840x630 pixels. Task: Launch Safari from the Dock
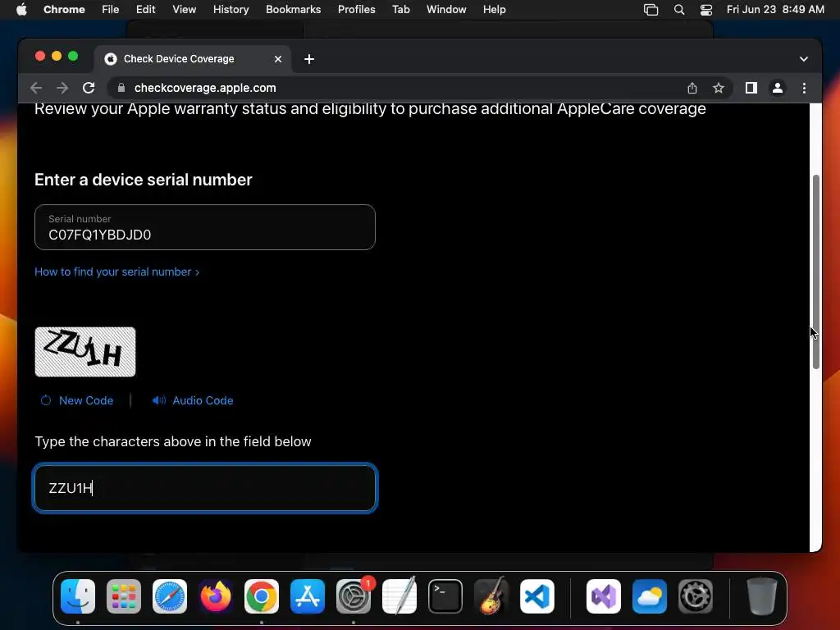(x=170, y=596)
